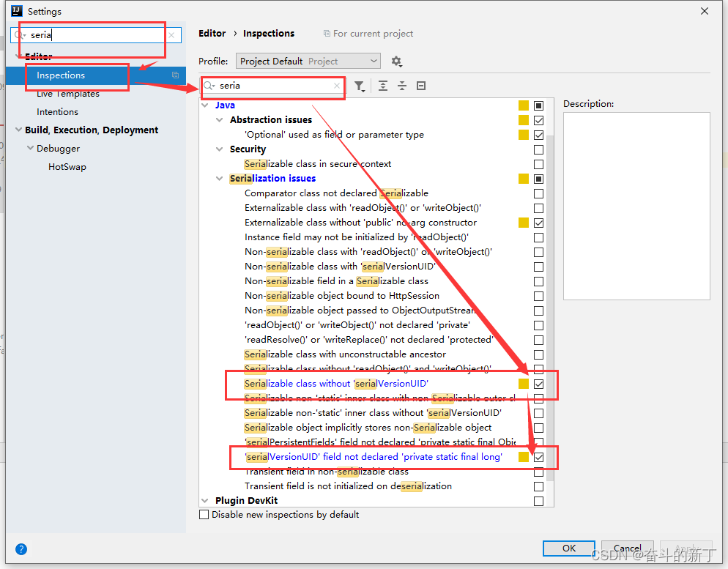Image resolution: width=728 pixels, height=569 pixels.
Task: Open the profile gear settings menu
Action: (x=396, y=62)
